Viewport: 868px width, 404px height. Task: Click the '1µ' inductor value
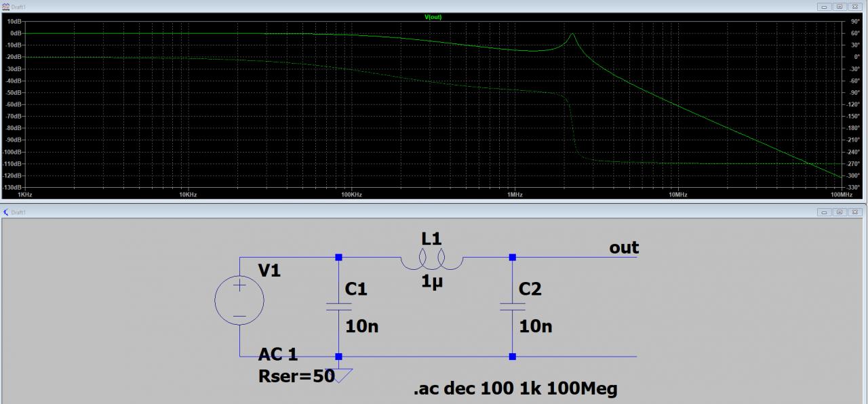pos(432,282)
